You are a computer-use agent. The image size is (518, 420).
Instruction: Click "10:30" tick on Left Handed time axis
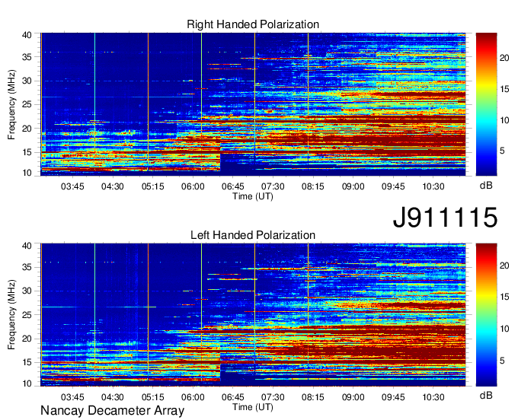click(x=433, y=397)
